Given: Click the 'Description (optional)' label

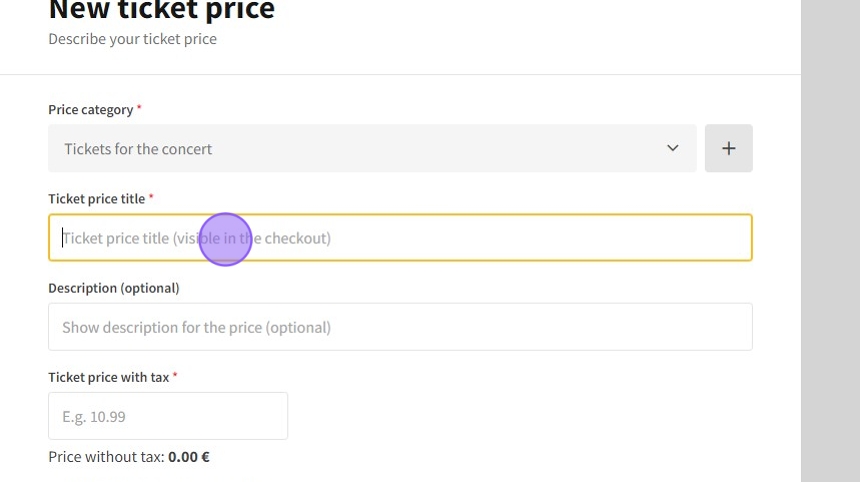Looking at the screenshot, I should 113,288.
